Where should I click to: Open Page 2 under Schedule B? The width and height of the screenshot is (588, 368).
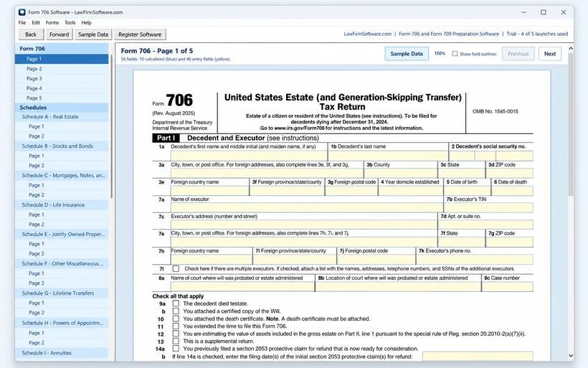coord(62,166)
